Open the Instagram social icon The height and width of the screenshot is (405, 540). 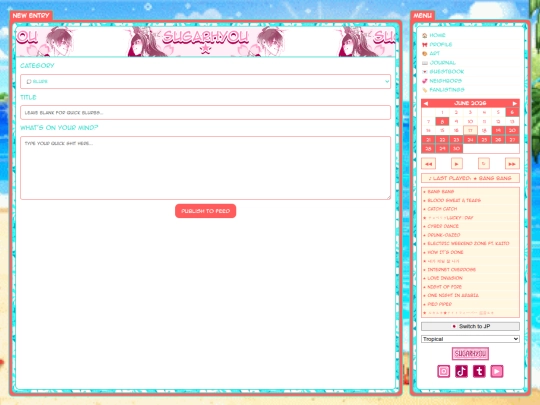point(444,371)
